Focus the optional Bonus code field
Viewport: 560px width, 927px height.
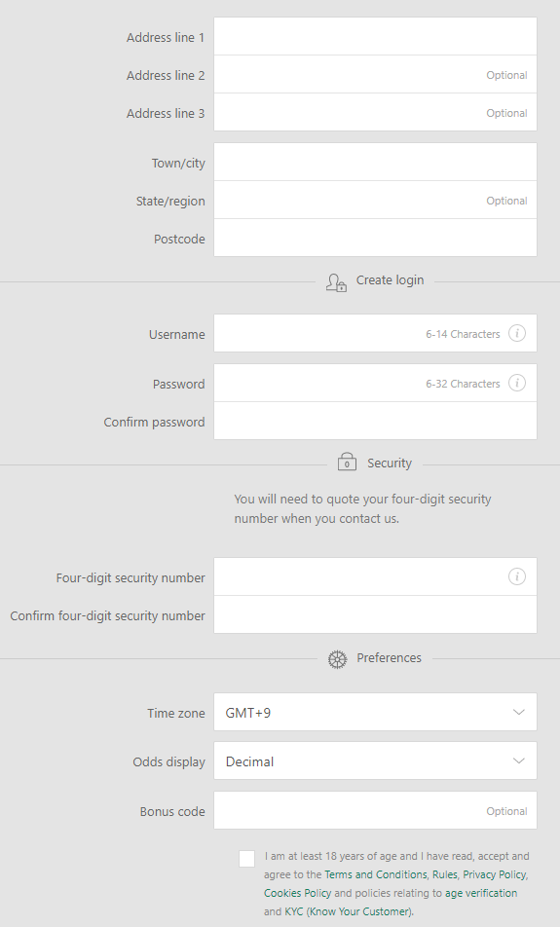coord(375,810)
